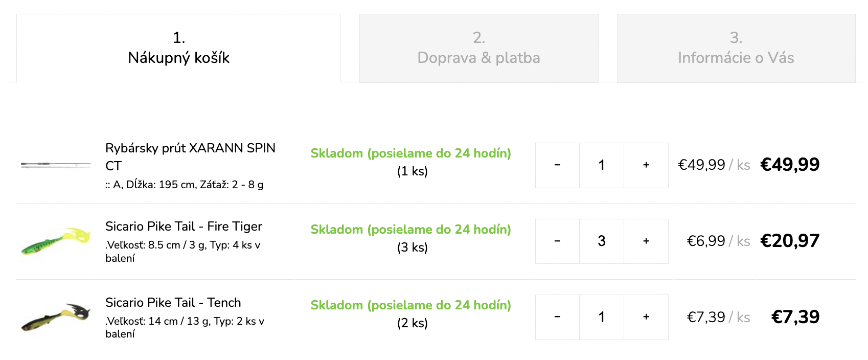Select the Fire Tiger quantity input
This screenshot has width=868, height=360.
602,241
